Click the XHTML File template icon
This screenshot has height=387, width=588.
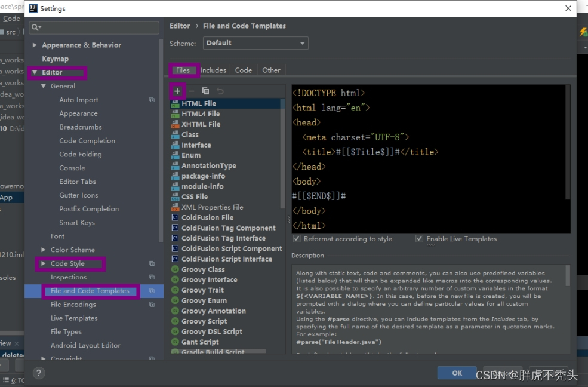tap(175, 124)
